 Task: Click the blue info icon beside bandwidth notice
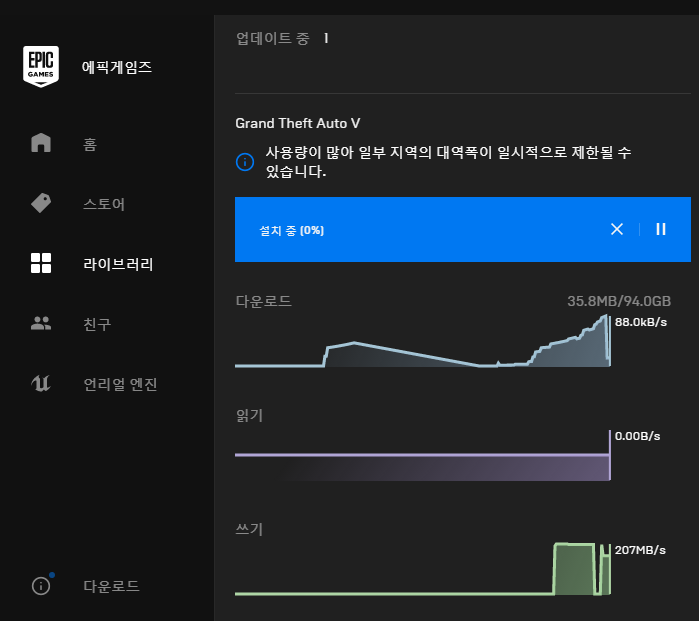[x=245, y=161]
